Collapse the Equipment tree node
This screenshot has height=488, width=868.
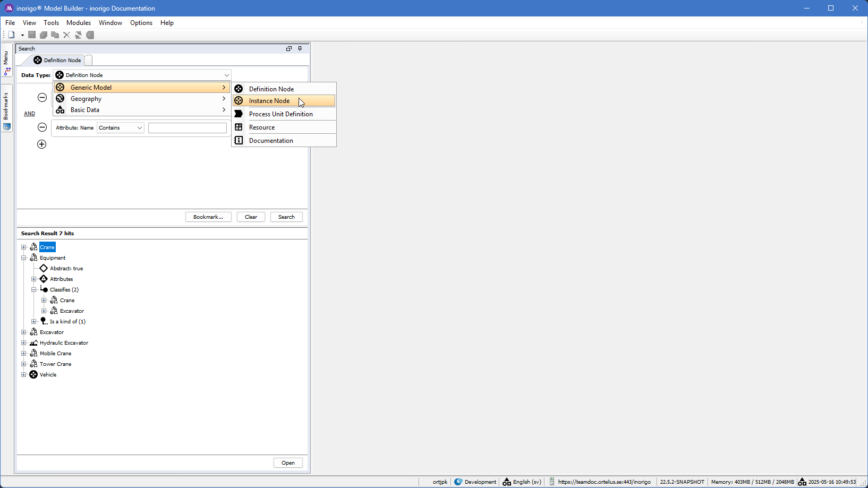point(24,258)
